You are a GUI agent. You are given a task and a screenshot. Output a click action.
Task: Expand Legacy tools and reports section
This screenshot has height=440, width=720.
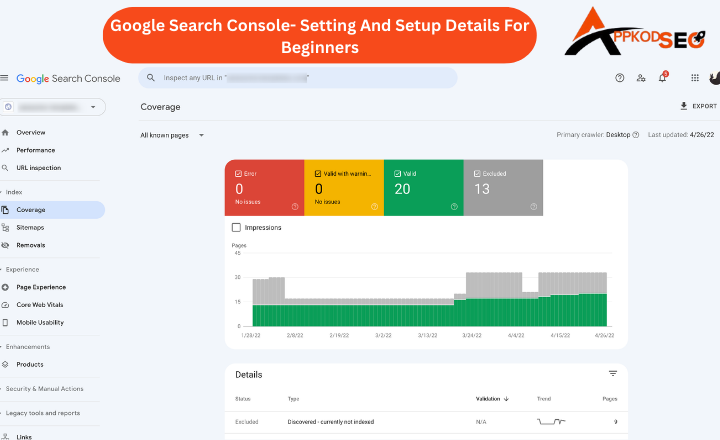click(x=40, y=413)
